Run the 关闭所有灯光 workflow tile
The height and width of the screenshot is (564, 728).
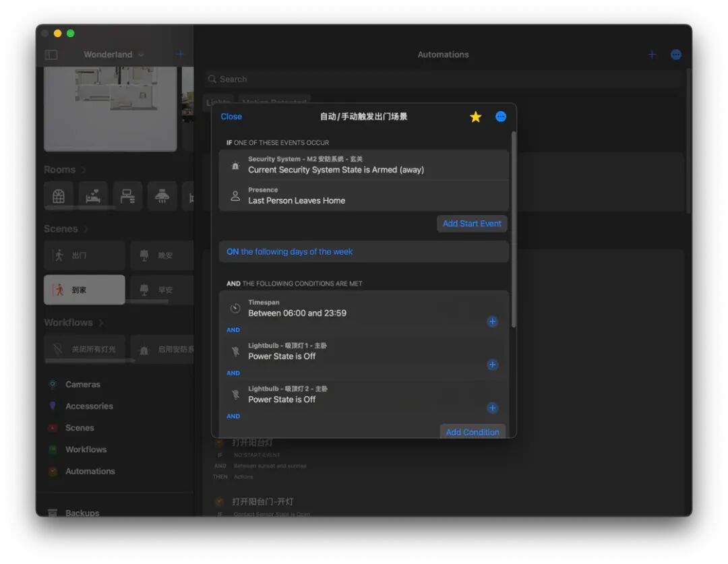[x=84, y=349]
